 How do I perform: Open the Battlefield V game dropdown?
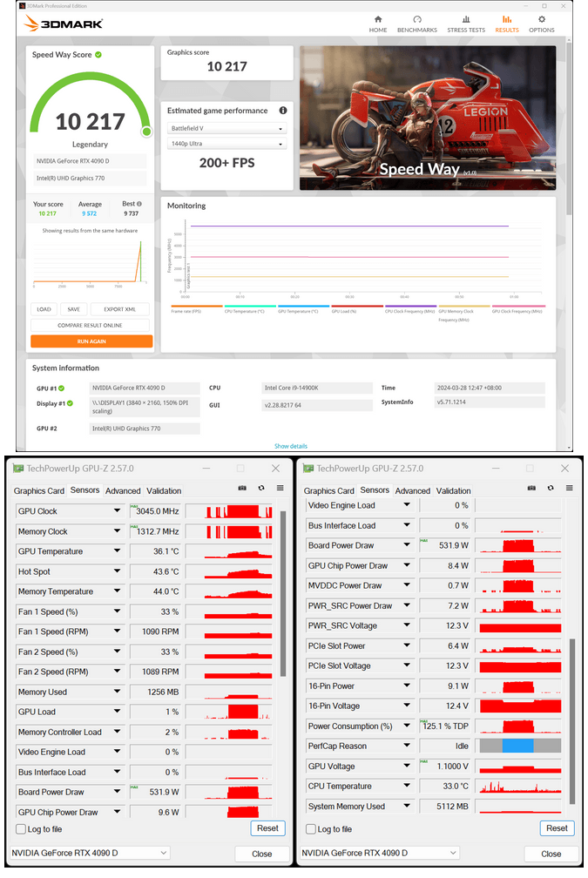(x=226, y=128)
